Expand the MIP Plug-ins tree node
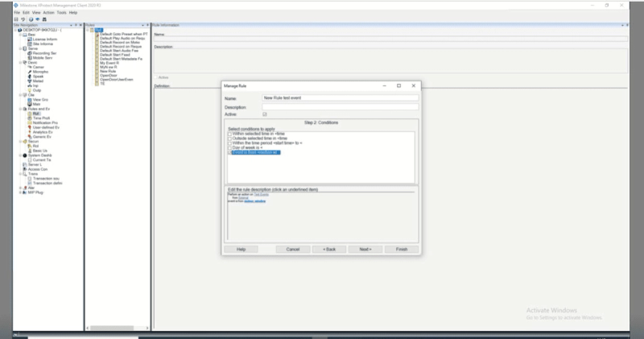This screenshot has width=644, height=339. point(20,192)
